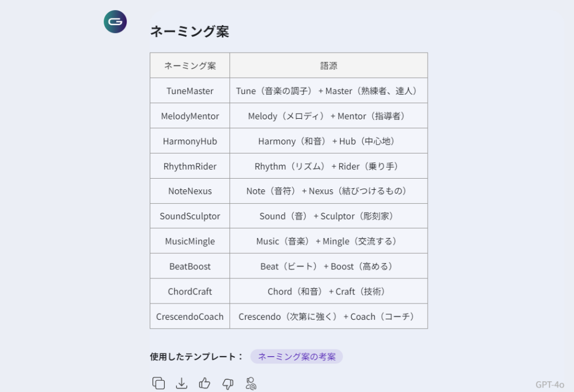Image resolution: width=574 pixels, height=392 pixels.
Task: Click the RhythmRider name cell
Action: pyautogui.click(x=190, y=166)
